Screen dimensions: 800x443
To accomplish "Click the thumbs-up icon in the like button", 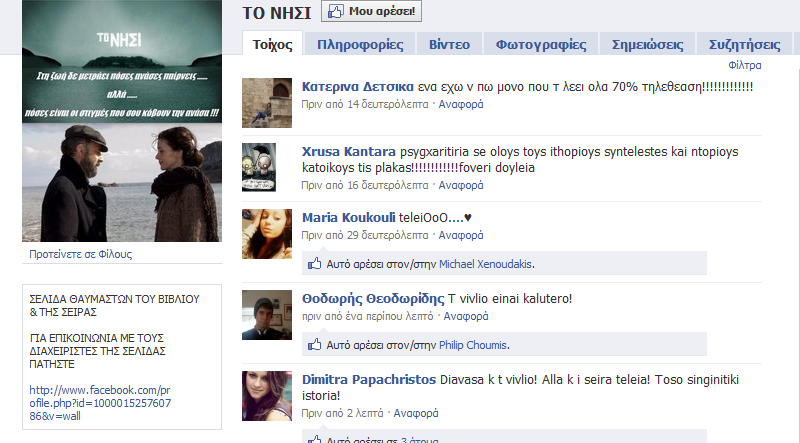I will tap(335, 11).
